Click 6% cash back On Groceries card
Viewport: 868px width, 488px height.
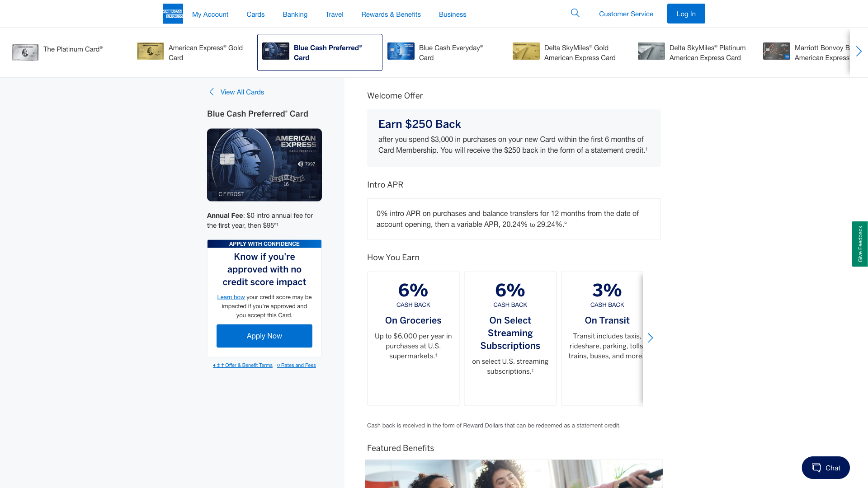point(413,338)
